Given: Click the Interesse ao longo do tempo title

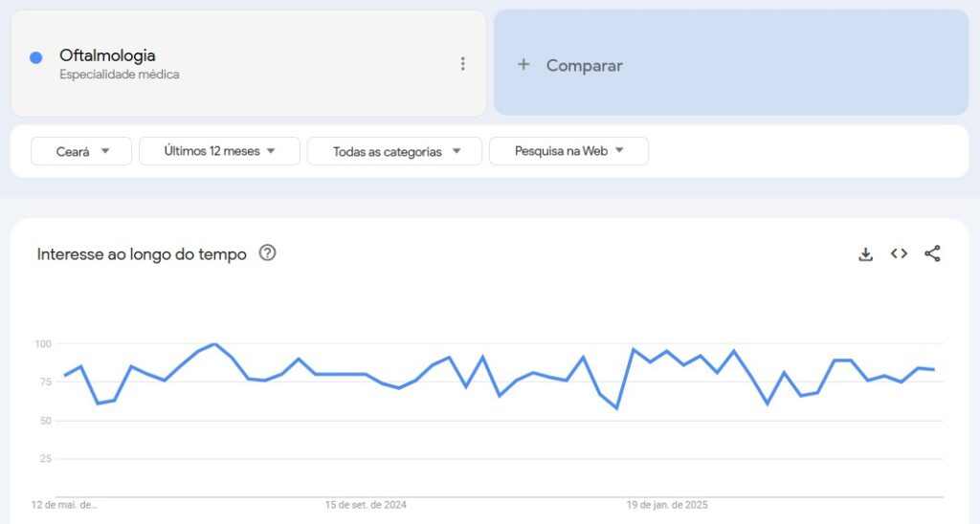Looking at the screenshot, I should pyautogui.click(x=142, y=254).
